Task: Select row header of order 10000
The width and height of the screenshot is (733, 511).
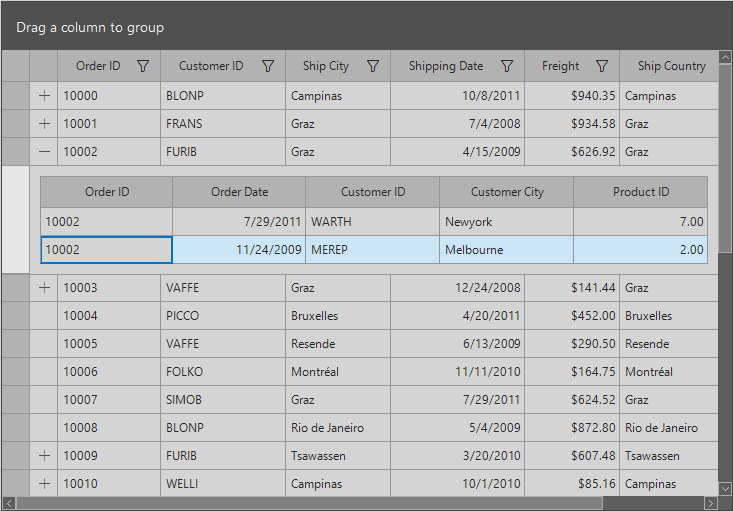Action: point(16,96)
